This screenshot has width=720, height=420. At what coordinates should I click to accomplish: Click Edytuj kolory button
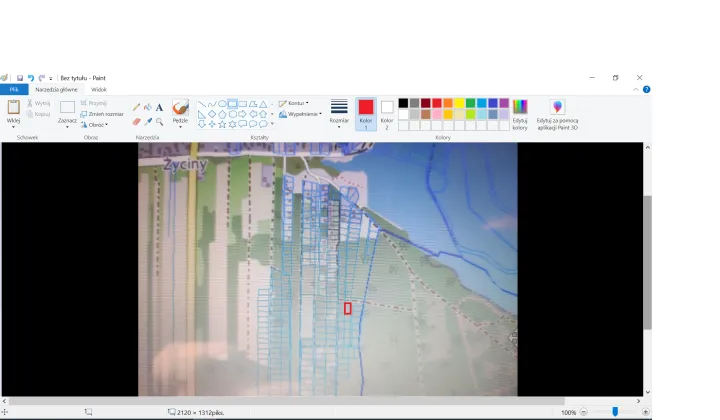pos(520,115)
